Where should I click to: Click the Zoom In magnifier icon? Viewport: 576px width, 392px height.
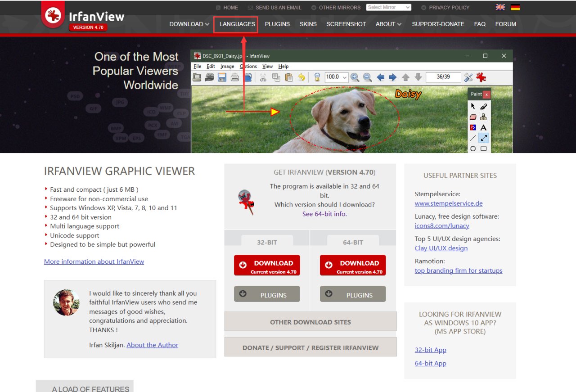pyautogui.click(x=355, y=77)
